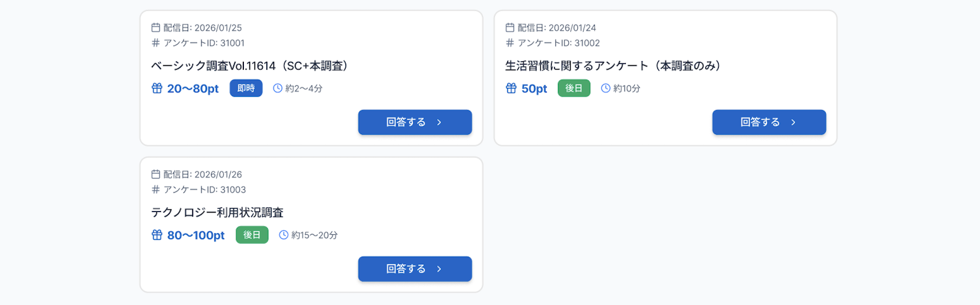Click clock icon next to 約15〜20分
Image resolution: width=980 pixels, height=305 pixels.
(283, 235)
